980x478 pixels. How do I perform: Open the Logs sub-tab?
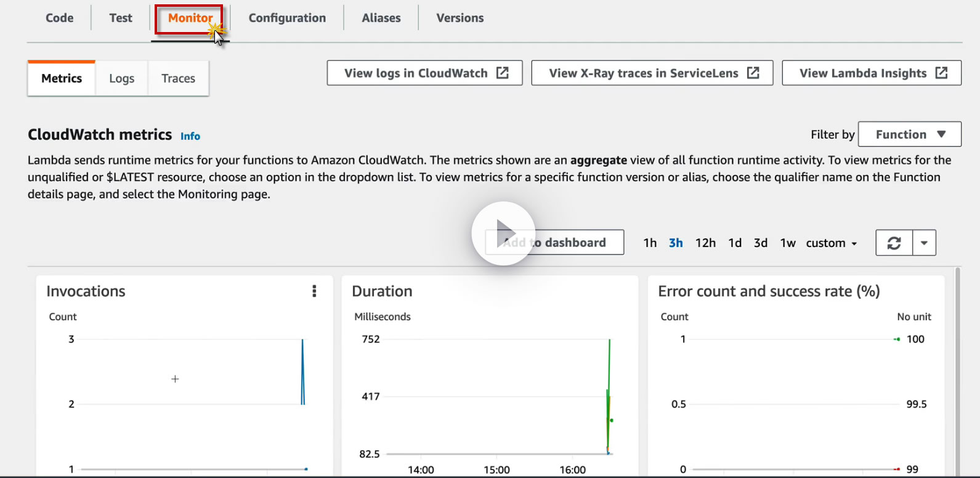(x=121, y=78)
